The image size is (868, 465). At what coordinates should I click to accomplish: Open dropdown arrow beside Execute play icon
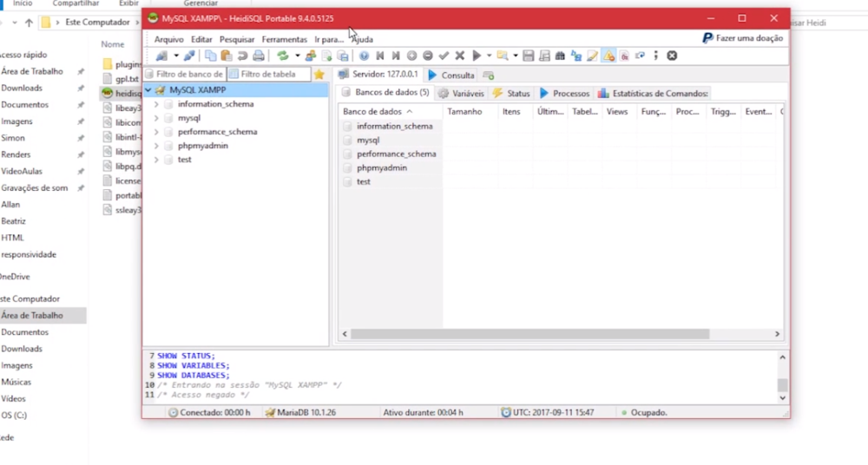(x=489, y=56)
